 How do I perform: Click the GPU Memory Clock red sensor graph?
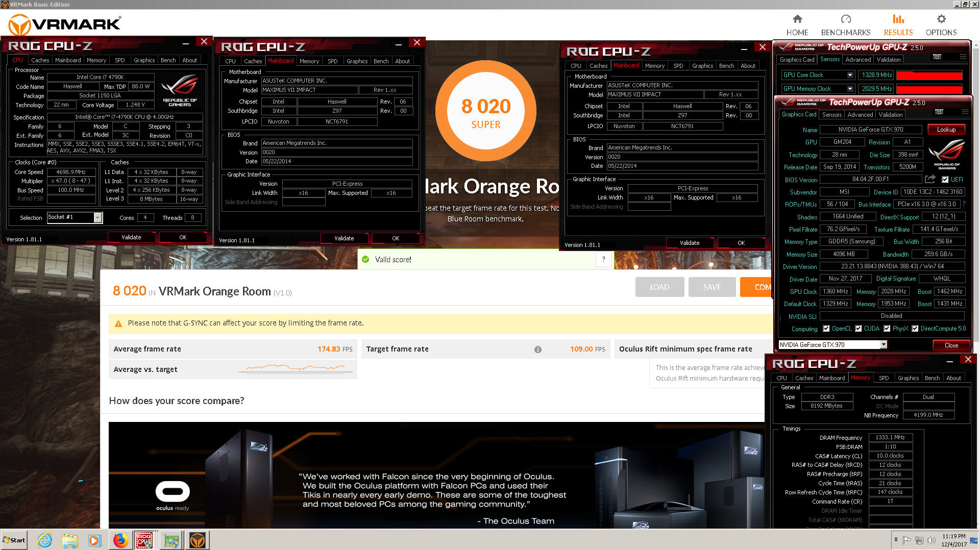929,89
